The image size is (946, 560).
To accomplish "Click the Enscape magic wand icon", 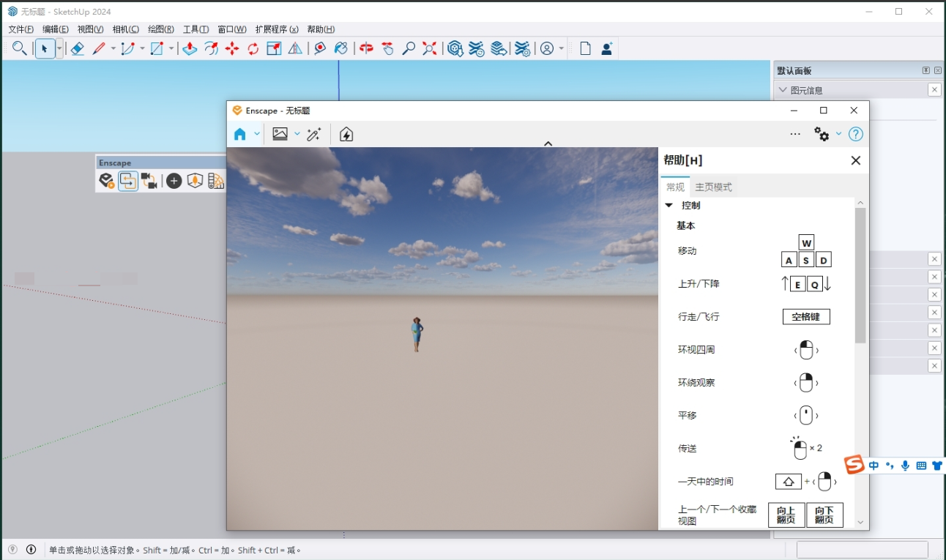I will pos(314,134).
